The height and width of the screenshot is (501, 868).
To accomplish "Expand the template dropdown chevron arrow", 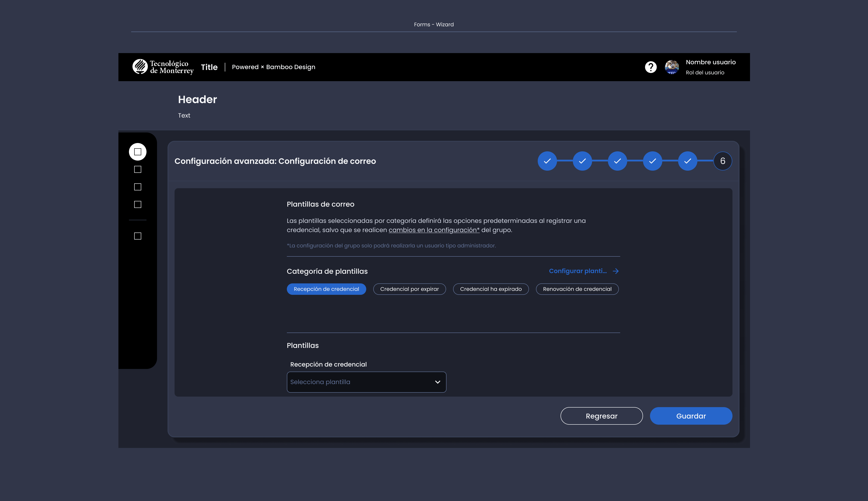I will pos(438,382).
